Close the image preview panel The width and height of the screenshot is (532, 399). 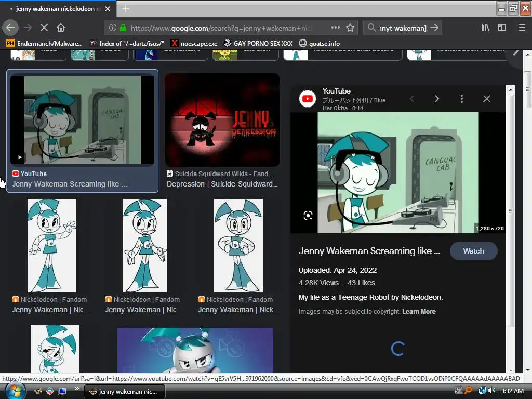486,99
